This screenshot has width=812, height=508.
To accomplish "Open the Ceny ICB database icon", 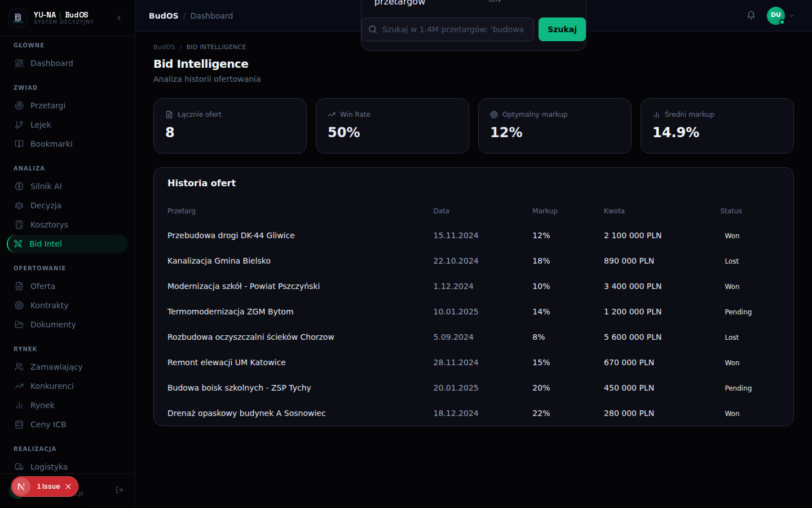I will tap(19, 424).
